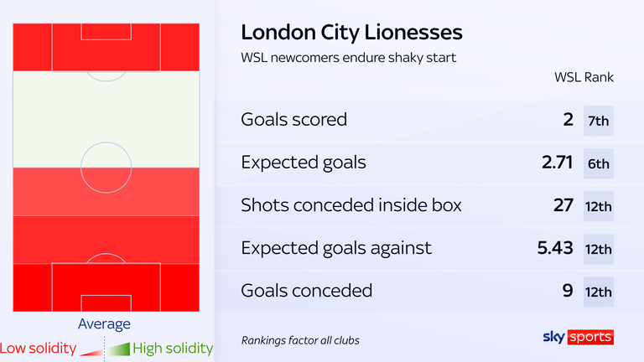Click the pitch centre circle
644x362 pixels.
pyautogui.click(x=106, y=168)
